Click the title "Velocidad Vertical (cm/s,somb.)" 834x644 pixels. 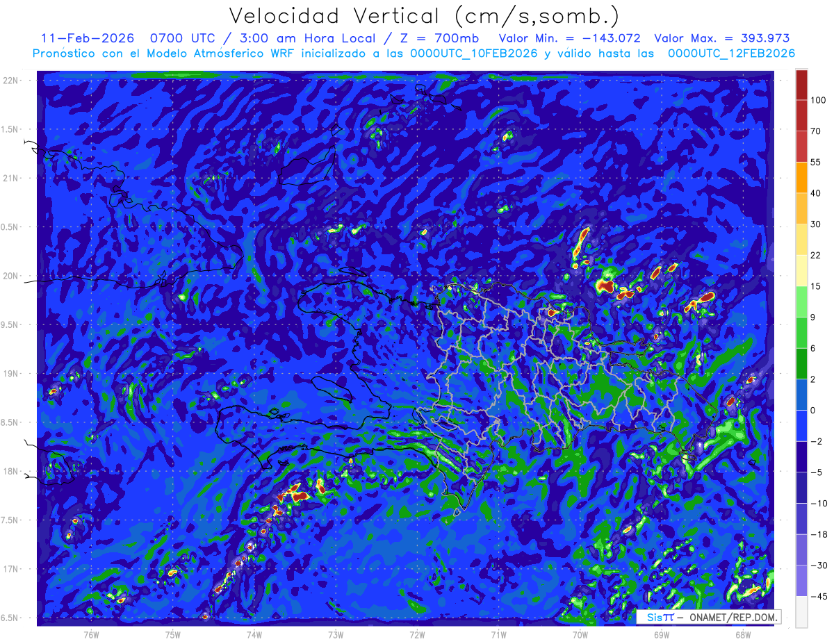click(x=424, y=16)
